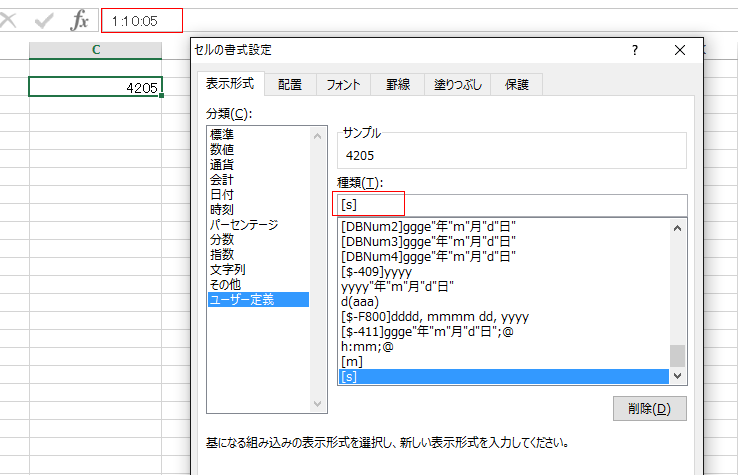This screenshot has height=475, width=738.
Task: Choose the yyyy"年"m"月"d"日" format entry
Action: [504, 287]
